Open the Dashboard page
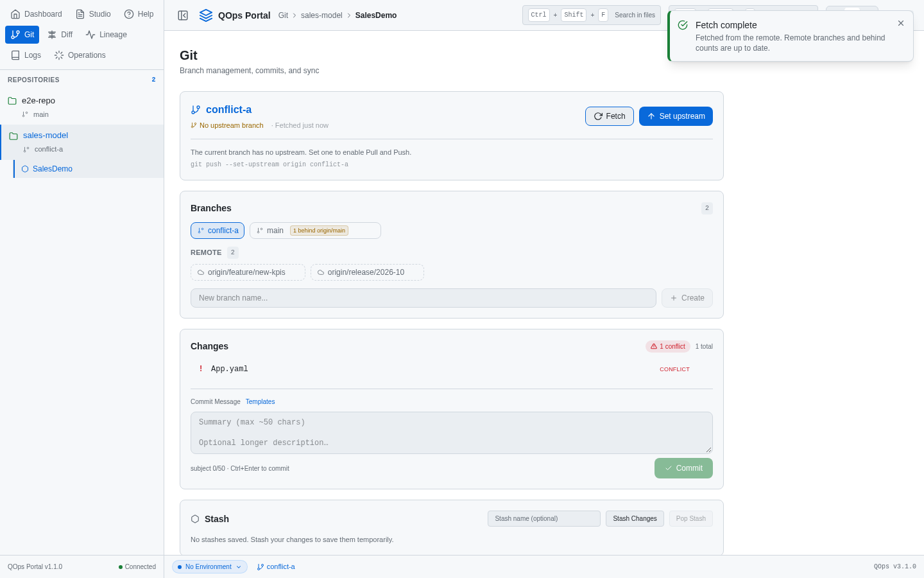The height and width of the screenshot is (578, 924). [37, 14]
